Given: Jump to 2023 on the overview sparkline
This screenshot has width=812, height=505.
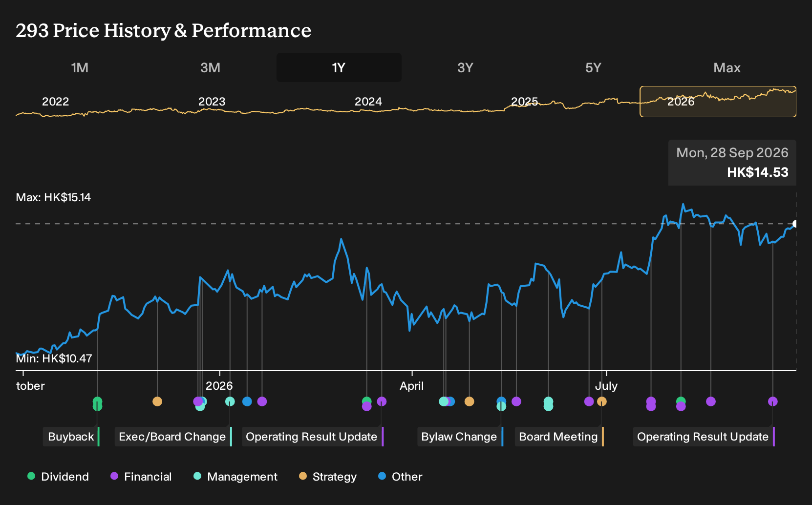Looking at the screenshot, I should point(212,102).
